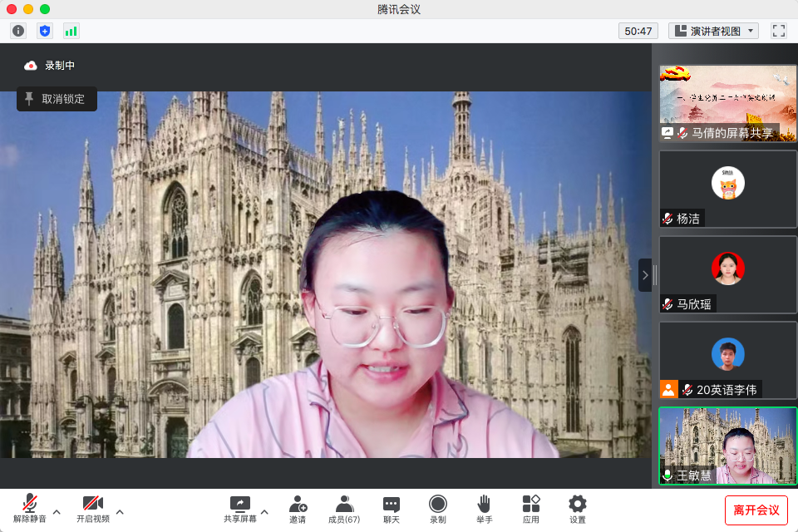798x532 pixels.
Task: Select the 王敏慧 video thumbnail
Action: (728, 446)
